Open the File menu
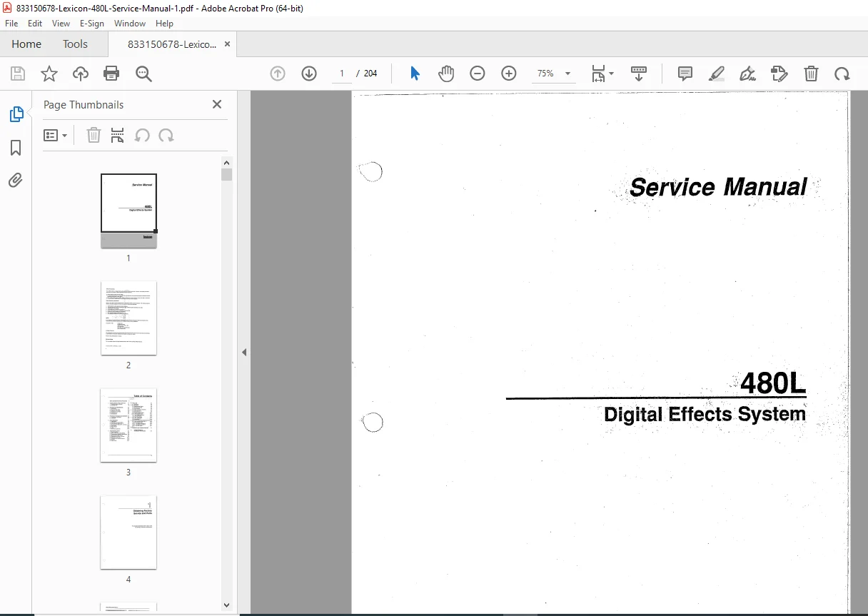This screenshot has width=868, height=616. click(x=11, y=24)
